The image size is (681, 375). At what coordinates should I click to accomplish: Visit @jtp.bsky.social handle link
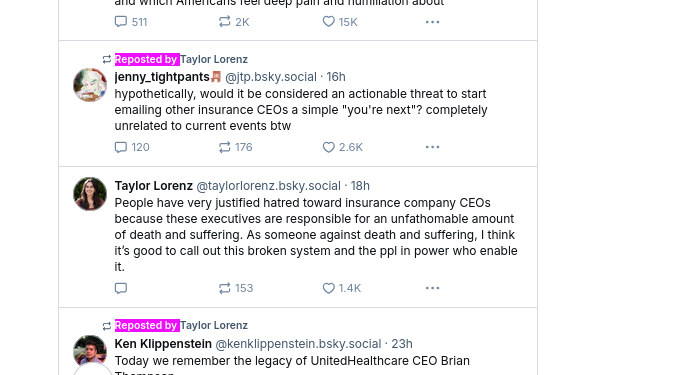271,77
